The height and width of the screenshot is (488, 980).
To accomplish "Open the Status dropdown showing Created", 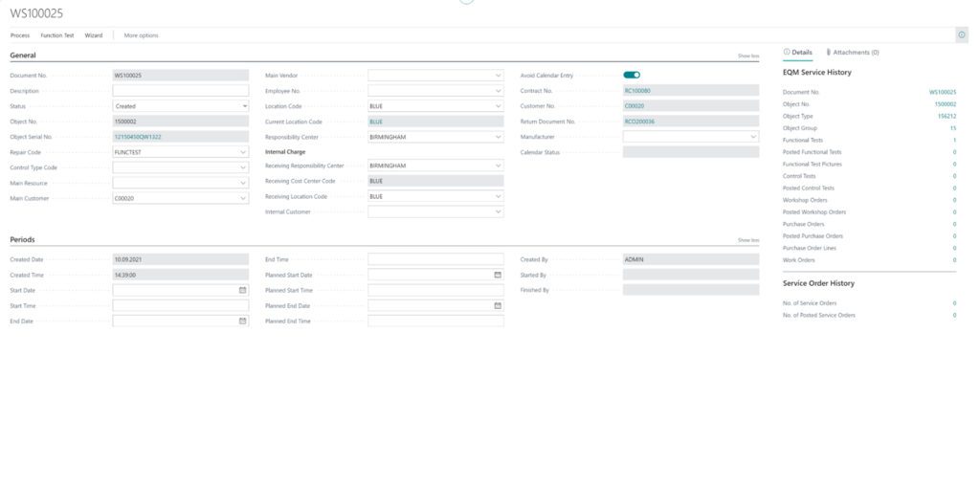I will point(245,106).
